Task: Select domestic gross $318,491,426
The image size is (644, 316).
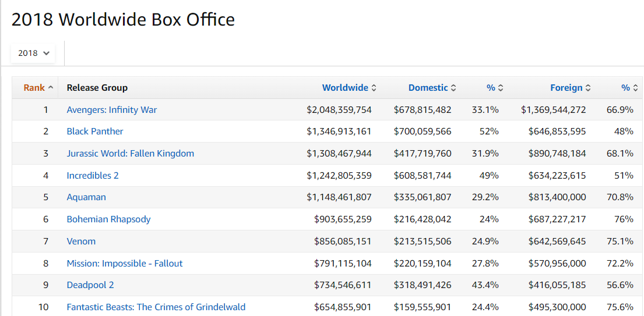Action: pyautogui.click(x=423, y=285)
